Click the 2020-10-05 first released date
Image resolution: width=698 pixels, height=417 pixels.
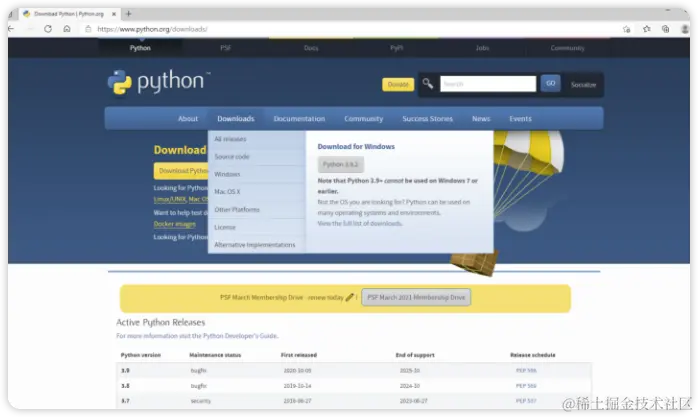pyautogui.click(x=297, y=370)
